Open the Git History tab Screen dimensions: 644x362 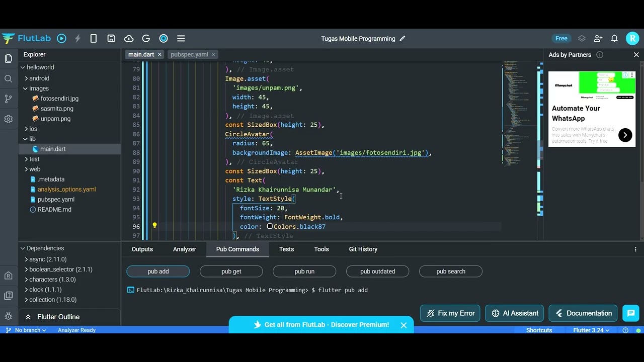click(363, 249)
